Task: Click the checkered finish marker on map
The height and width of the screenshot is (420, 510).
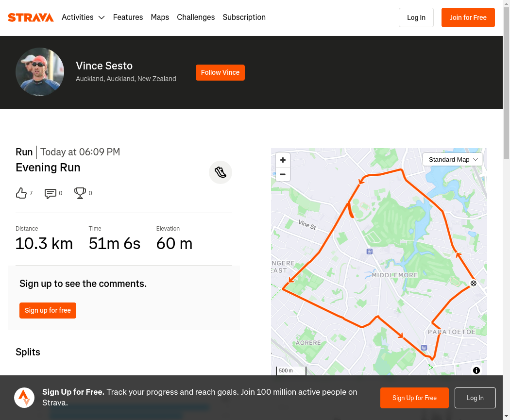Action: click(474, 283)
